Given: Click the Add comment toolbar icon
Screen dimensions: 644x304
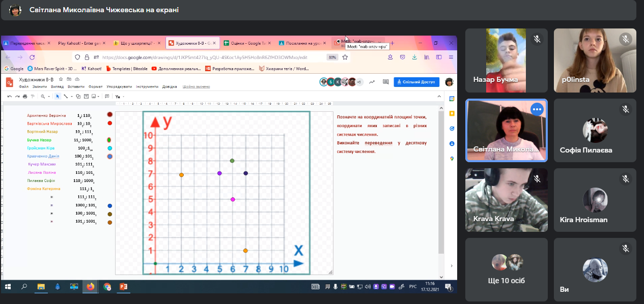Looking at the screenshot, I should click(x=107, y=97).
